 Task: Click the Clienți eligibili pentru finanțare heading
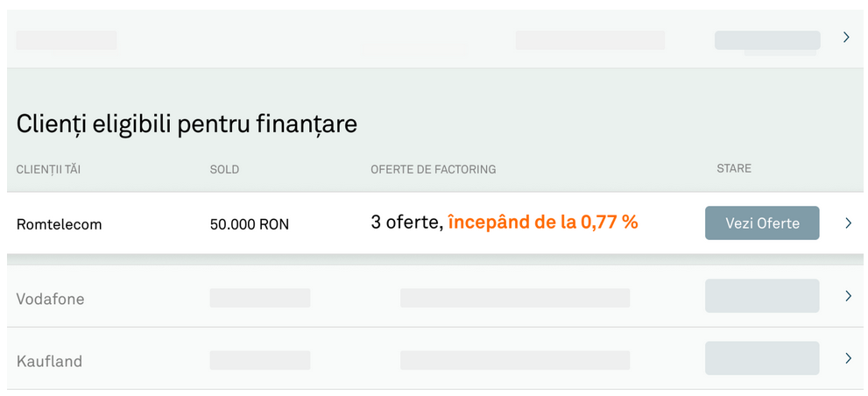(x=187, y=124)
